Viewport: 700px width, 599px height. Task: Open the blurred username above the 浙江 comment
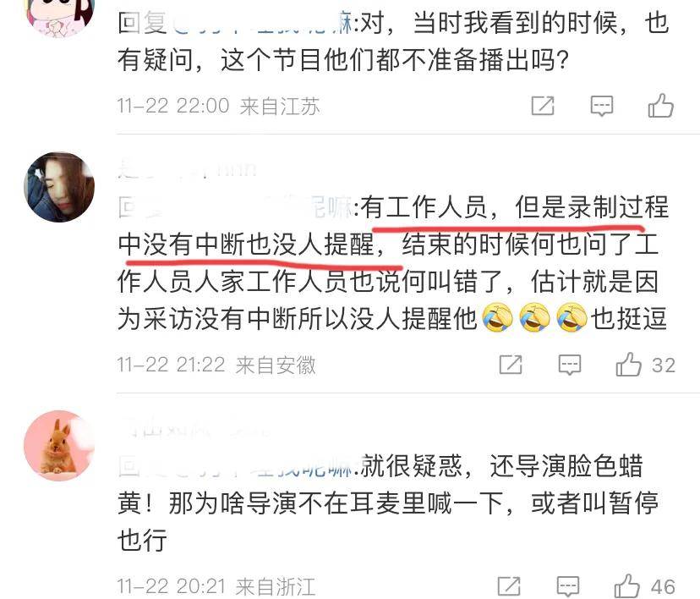tap(194, 428)
